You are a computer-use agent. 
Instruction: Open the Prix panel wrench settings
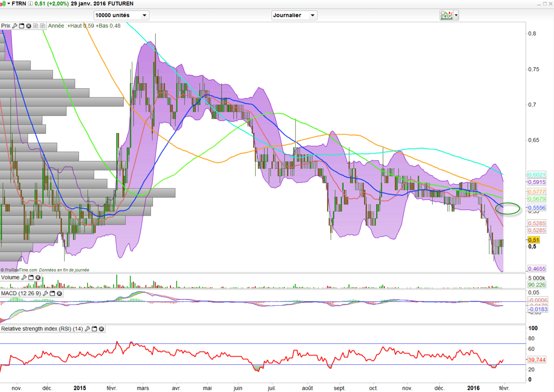point(15,26)
